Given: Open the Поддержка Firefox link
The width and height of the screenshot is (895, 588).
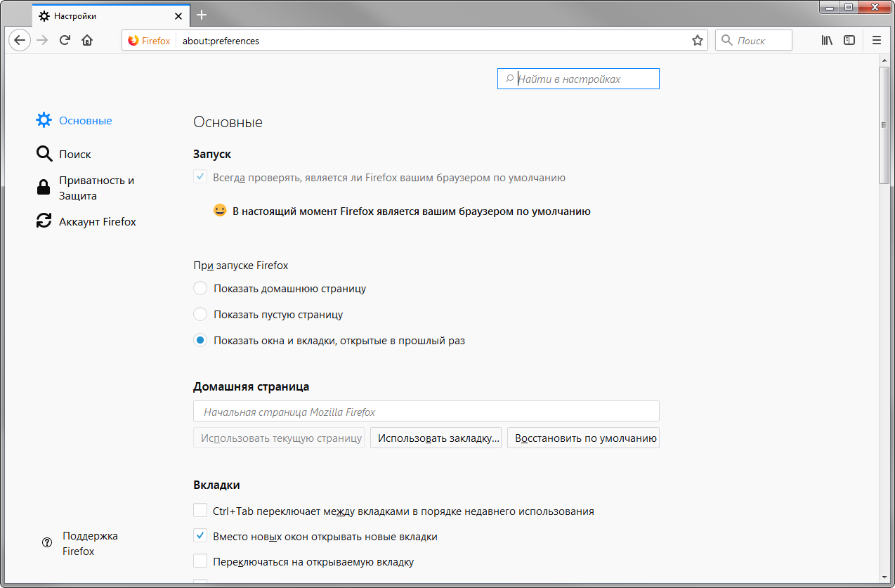Looking at the screenshot, I should [90, 543].
